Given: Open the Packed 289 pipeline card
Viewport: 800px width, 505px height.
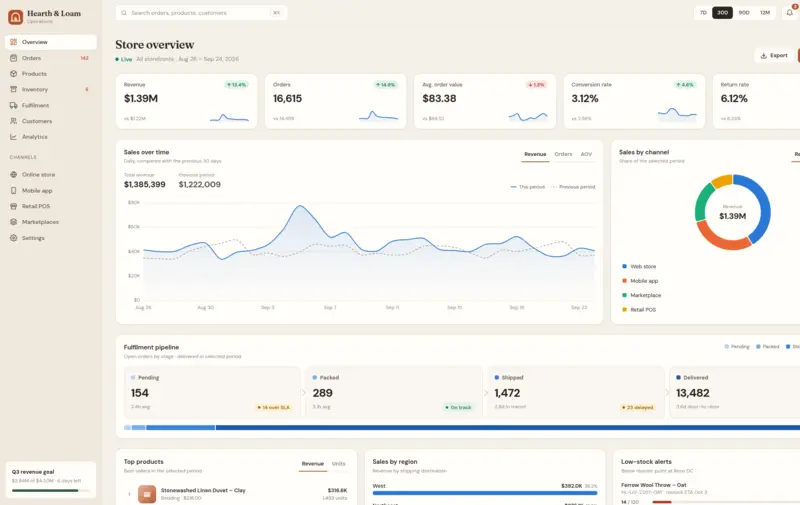Looking at the screenshot, I should [394, 392].
